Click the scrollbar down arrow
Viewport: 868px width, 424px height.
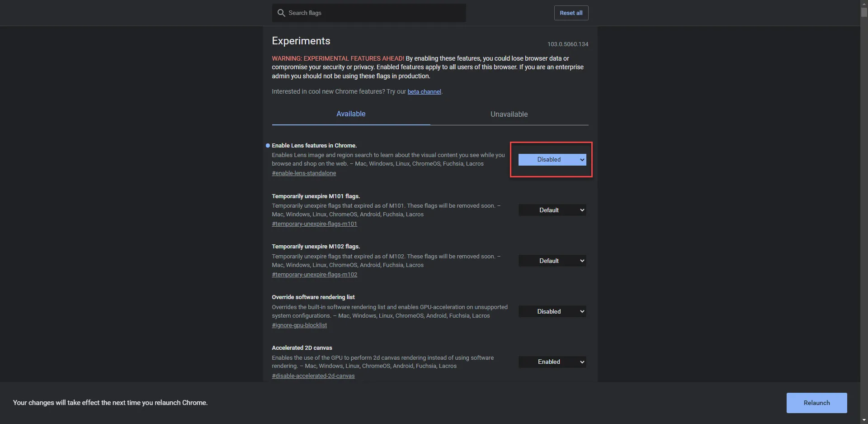[x=864, y=420]
